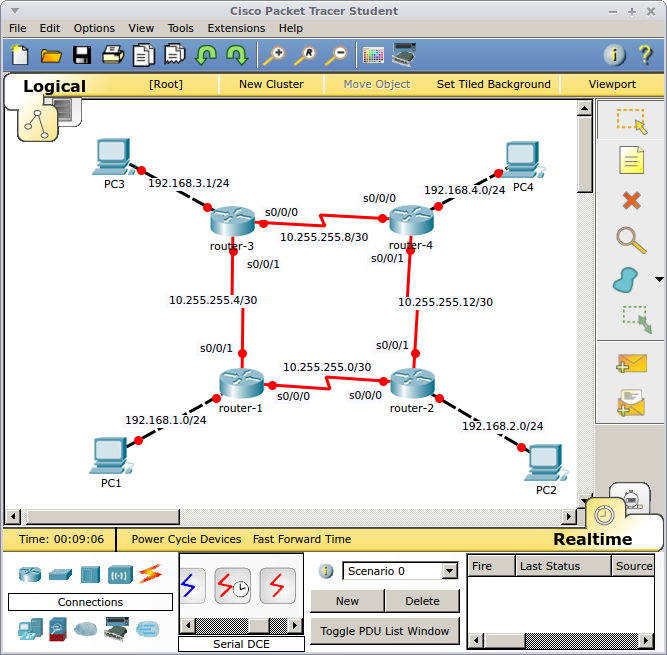Select the End Devices category icon
Screen dimensions: 667x655
(x=30, y=629)
